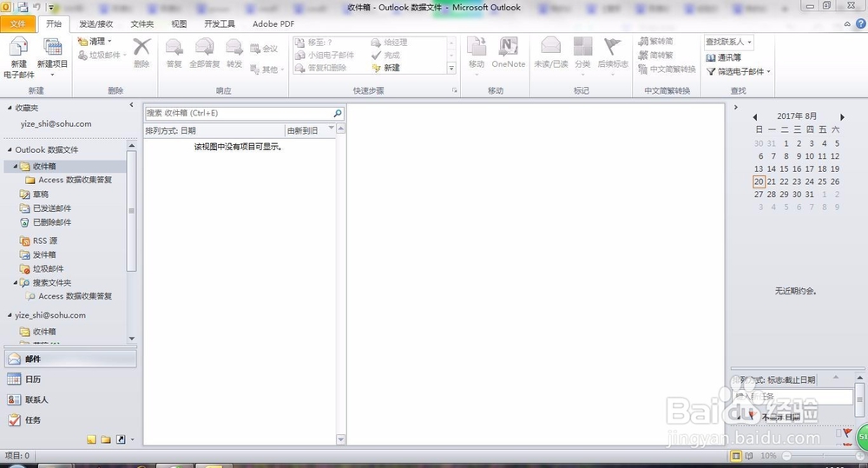Click the Help question mark icon

(861, 23)
